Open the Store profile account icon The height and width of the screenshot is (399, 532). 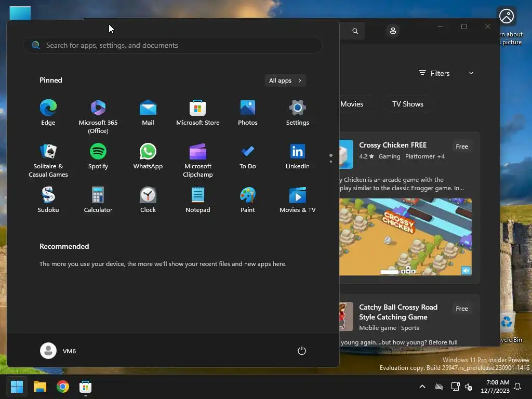click(x=393, y=31)
